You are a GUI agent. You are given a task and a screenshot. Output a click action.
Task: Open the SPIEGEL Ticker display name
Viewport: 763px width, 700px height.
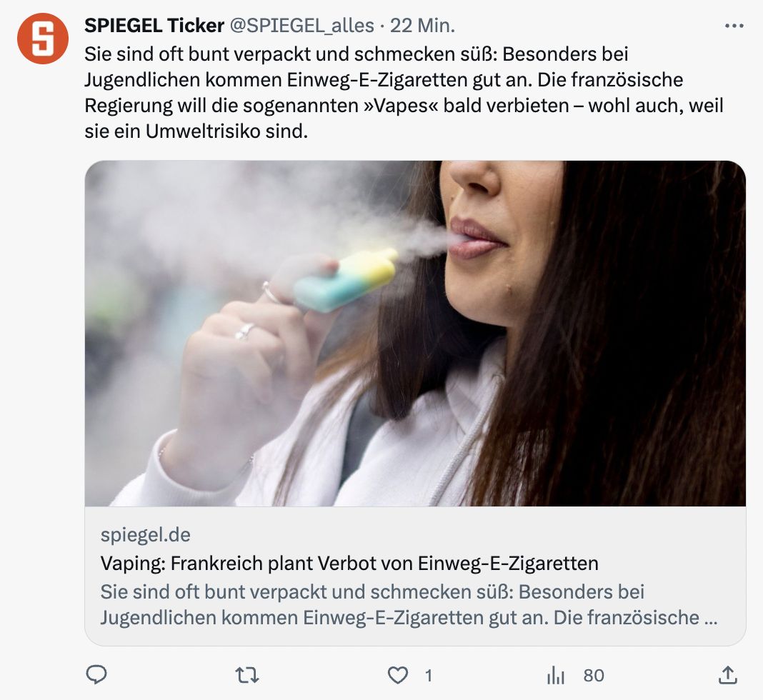154,26
